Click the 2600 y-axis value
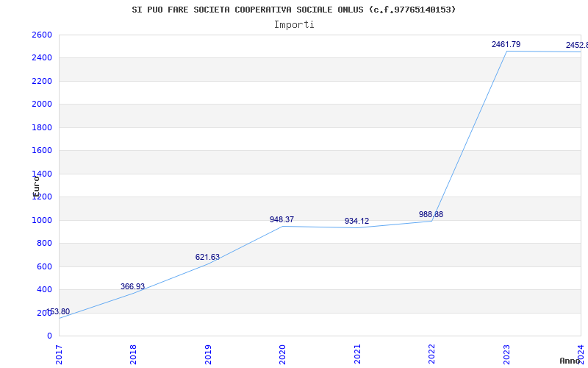 42,35
